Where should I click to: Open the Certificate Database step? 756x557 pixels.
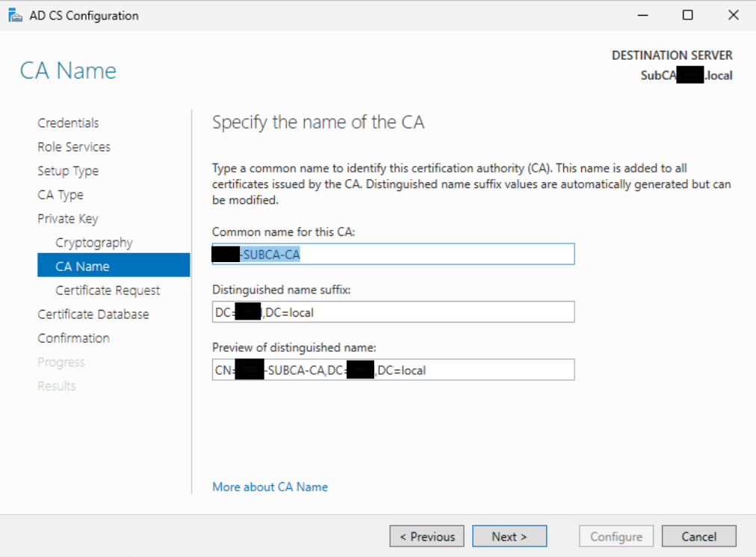click(93, 314)
